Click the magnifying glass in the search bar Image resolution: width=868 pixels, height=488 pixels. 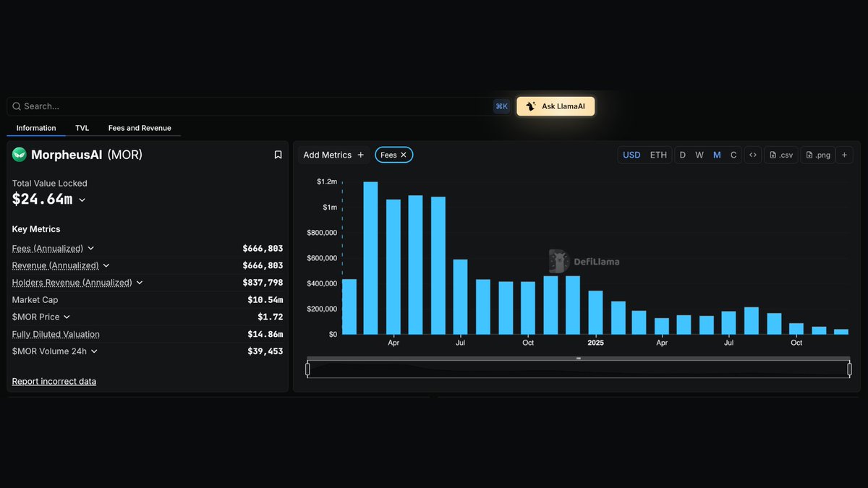(x=16, y=106)
